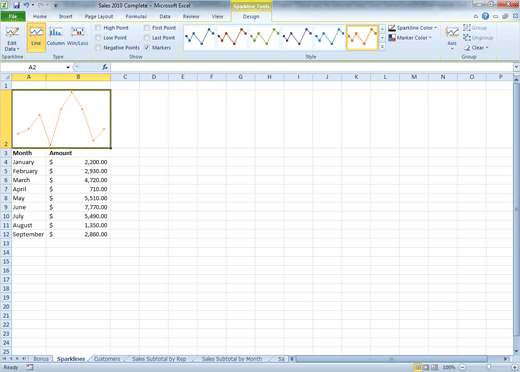Click the Save icon in Quick Access Toolbar
520x372 pixels.
click(16, 5)
